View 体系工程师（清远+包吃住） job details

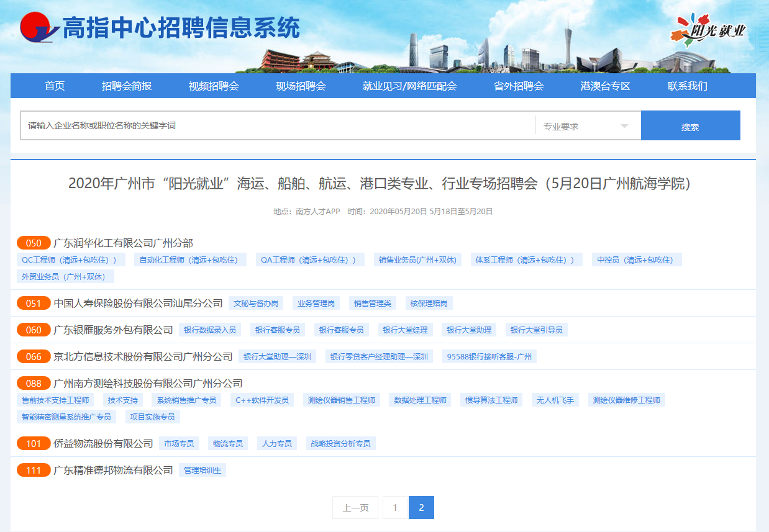[x=527, y=259]
